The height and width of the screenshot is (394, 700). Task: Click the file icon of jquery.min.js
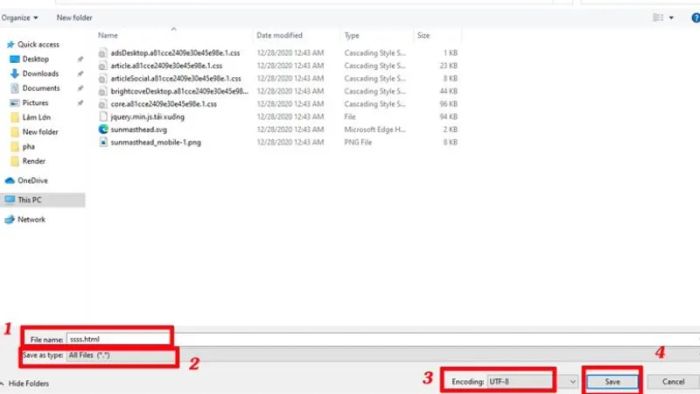pos(103,117)
